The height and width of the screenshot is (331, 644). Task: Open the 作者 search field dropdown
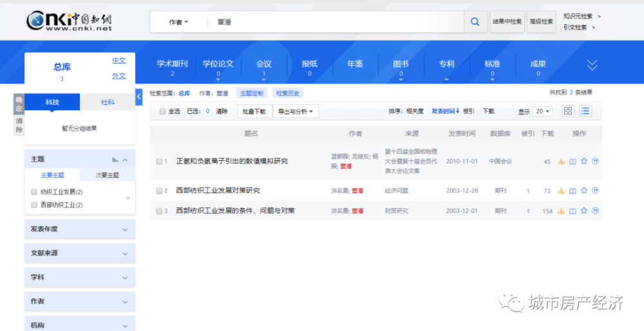click(x=178, y=22)
